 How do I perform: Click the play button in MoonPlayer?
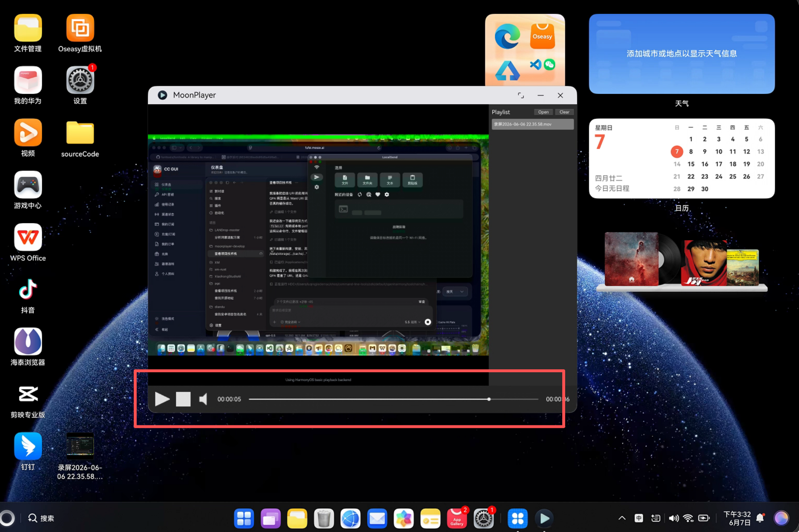(x=162, y=399)
